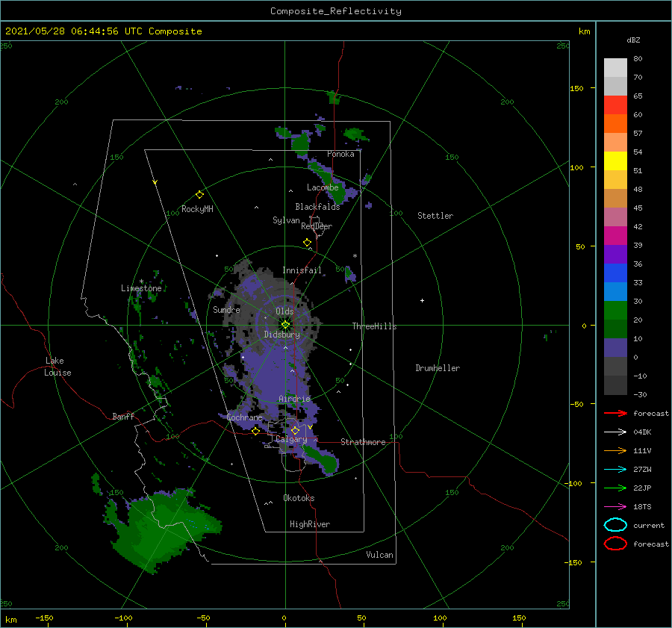Pick the light-blue 33 dBZ color swatch
This screenshot has width=672, height=628.
(615, 291)
